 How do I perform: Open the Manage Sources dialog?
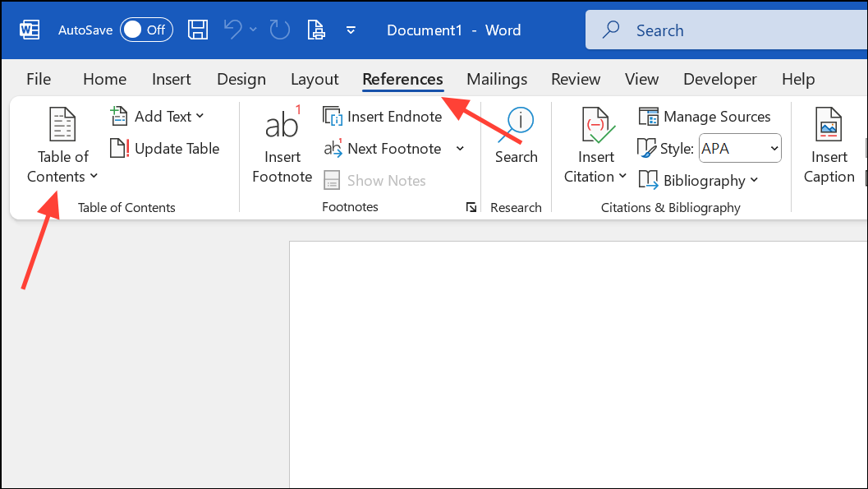705,117
